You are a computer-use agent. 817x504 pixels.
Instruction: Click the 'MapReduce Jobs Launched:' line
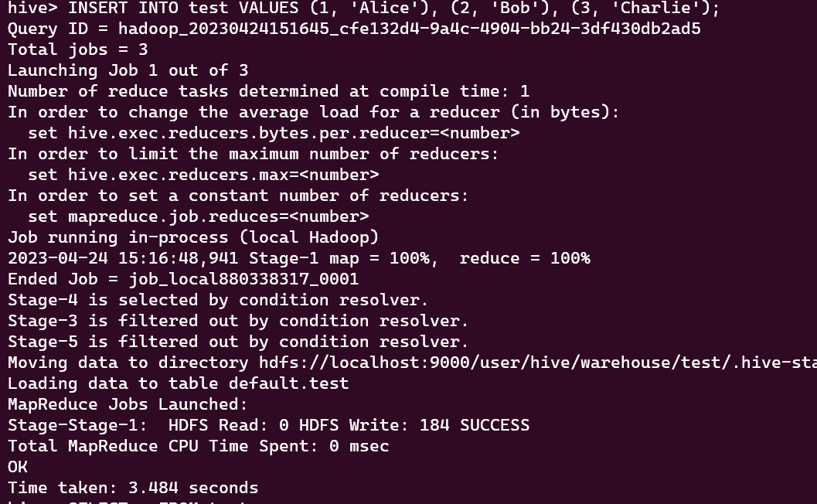click(128, 405)
